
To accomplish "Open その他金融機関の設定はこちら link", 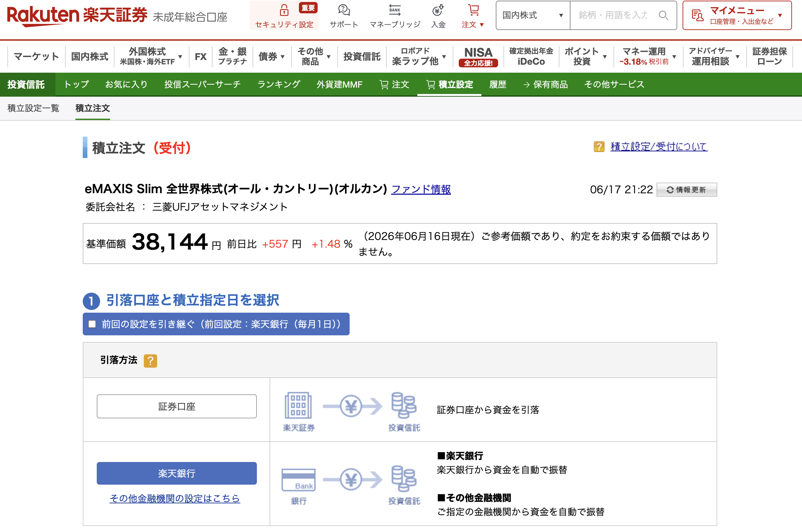I will pos(174,498).
